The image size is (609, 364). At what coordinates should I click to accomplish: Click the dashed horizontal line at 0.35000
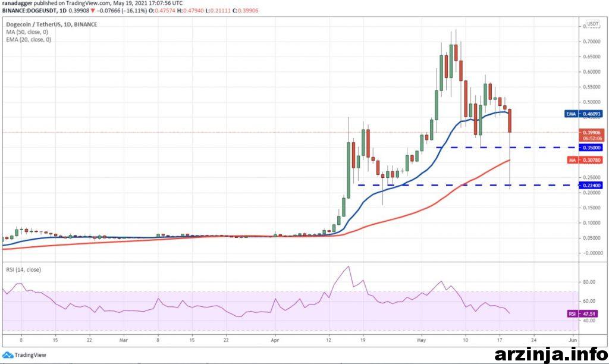pos(507,148)
